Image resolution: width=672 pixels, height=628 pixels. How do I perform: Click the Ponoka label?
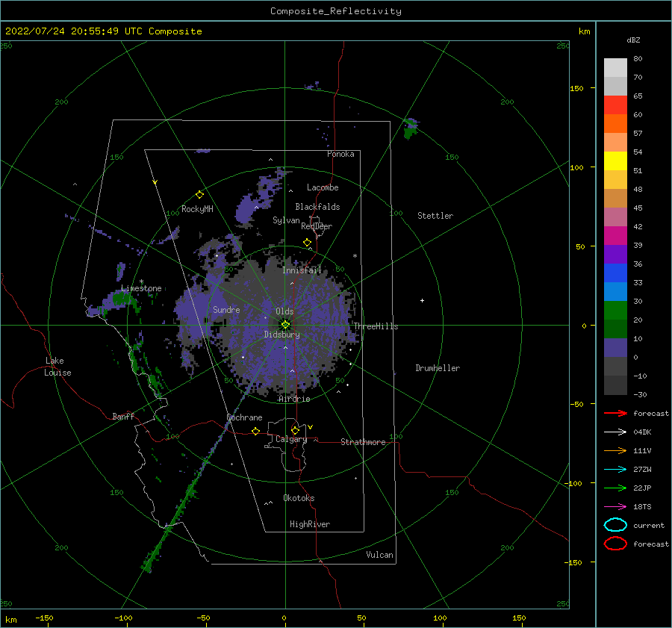coord(340,154)
